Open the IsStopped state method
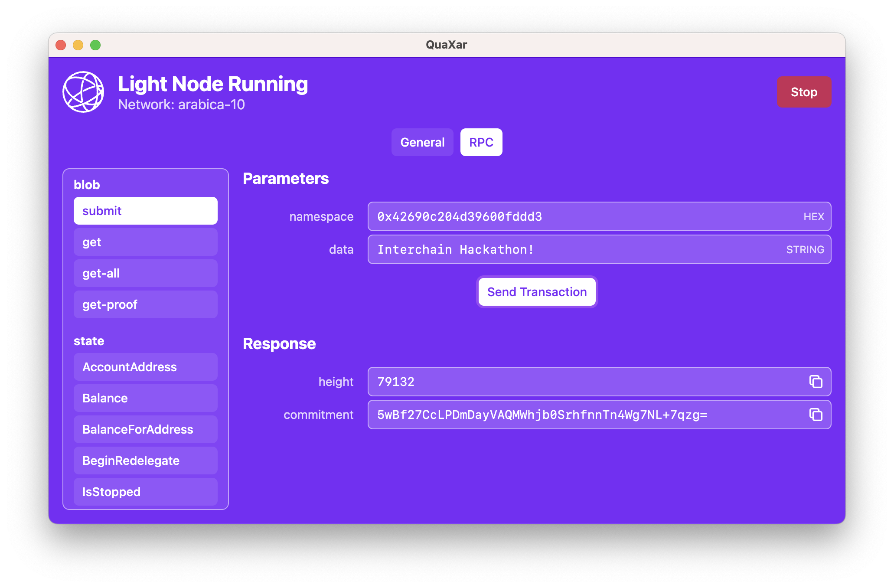The image size is (894, 588). click(x=145, y=492)
